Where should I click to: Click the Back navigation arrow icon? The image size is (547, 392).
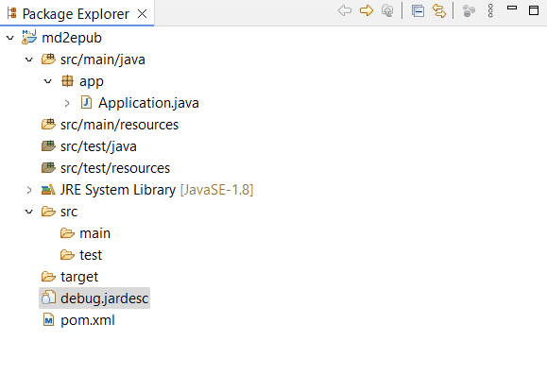pyautogui.click(x=345, y=10)
